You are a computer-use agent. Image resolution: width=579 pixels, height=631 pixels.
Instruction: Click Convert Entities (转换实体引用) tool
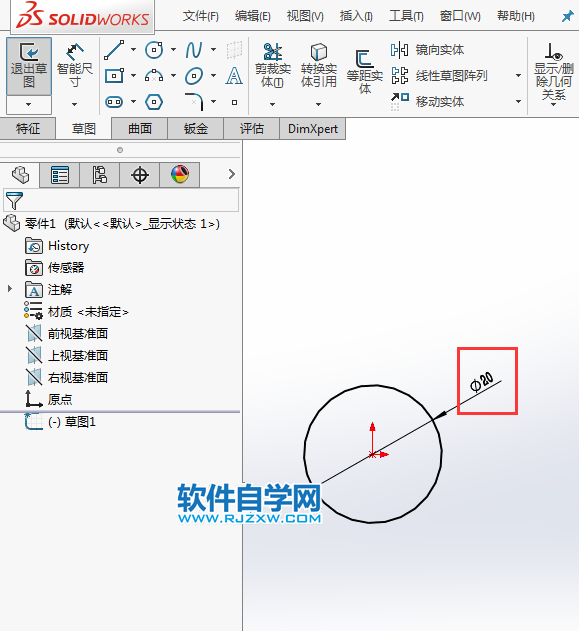coord(318,66)
